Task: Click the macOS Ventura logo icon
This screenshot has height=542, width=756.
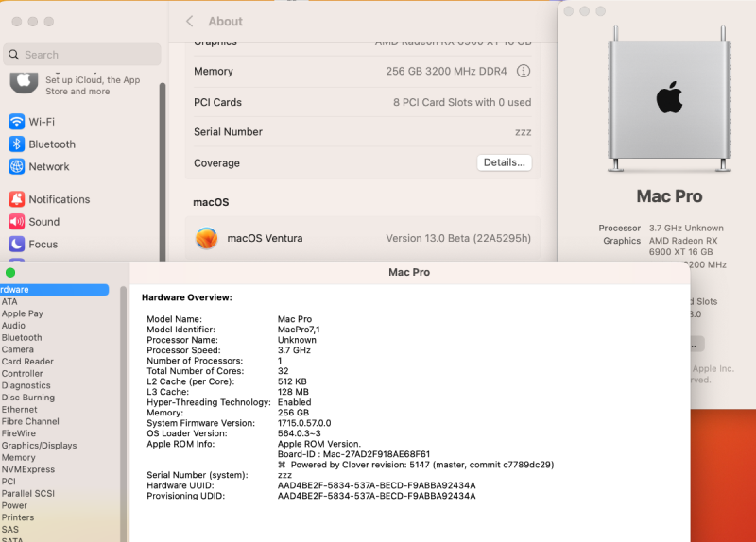Action: (206, 238)
